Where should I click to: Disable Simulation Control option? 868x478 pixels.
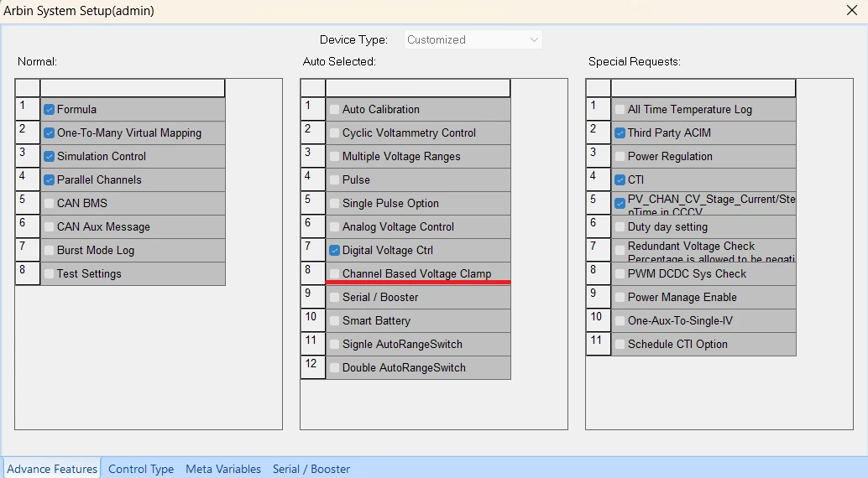tap(49, 157)
